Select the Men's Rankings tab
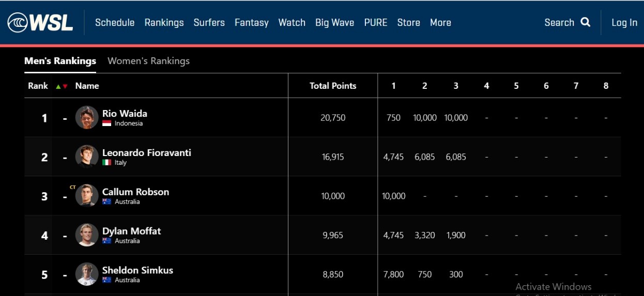 tap(60, 61)
